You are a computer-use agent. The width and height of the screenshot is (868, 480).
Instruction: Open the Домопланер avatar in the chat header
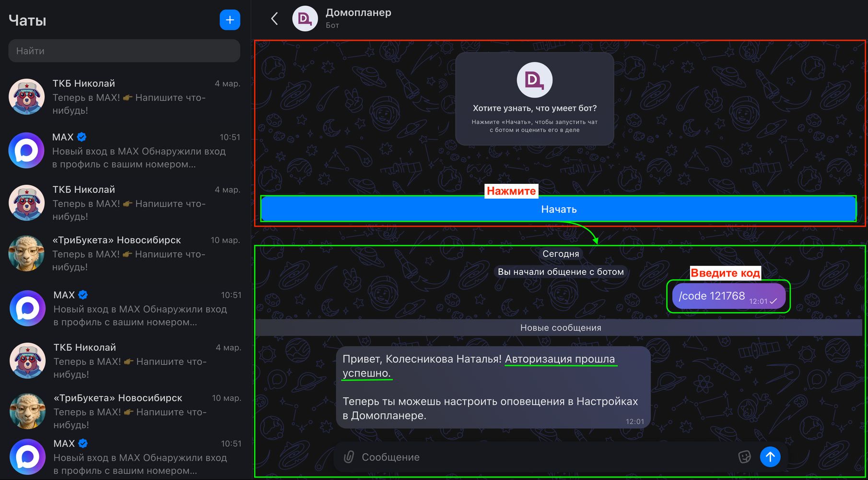point(305,19)
